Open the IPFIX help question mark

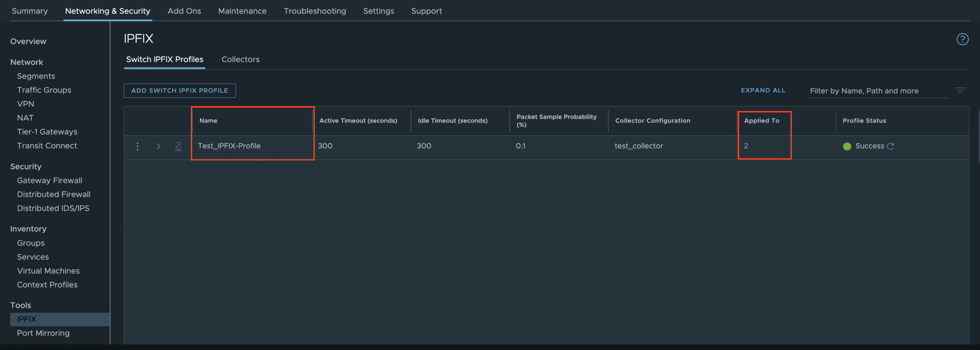click(x=963, y=39)
